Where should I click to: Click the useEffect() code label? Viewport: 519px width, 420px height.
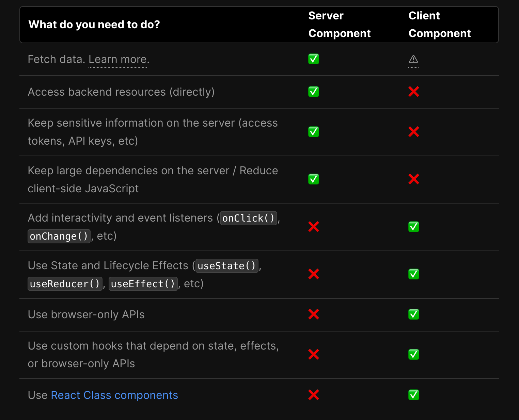point(143,284)
